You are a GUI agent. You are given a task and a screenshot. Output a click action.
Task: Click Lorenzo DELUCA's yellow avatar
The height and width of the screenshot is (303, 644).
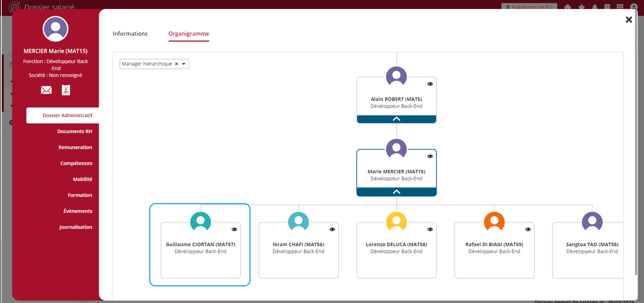396,222
